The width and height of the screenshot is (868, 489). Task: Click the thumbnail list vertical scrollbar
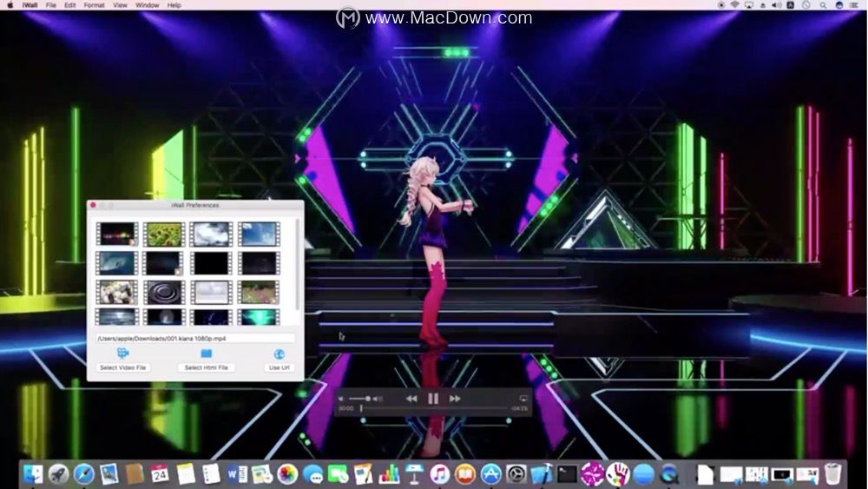[298, 265]
